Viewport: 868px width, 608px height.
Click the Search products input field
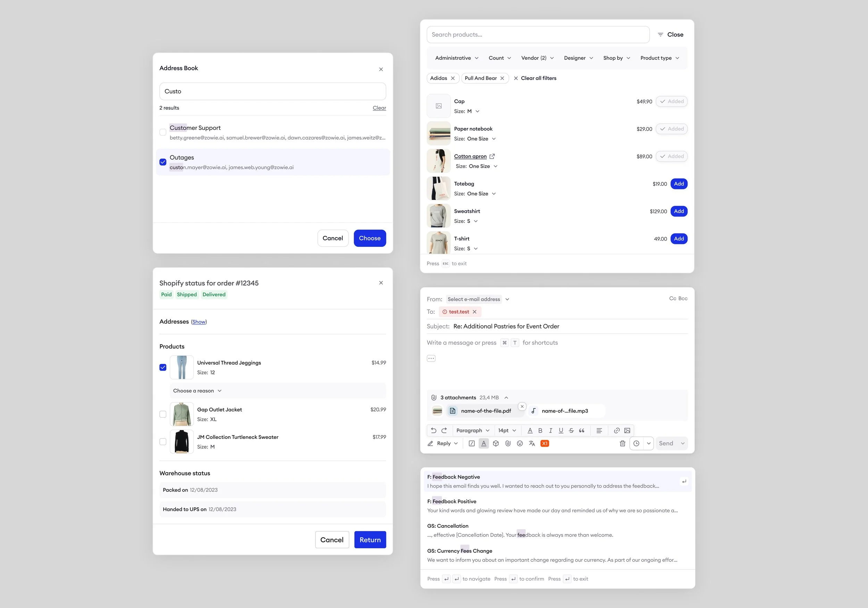pos(537,34)
